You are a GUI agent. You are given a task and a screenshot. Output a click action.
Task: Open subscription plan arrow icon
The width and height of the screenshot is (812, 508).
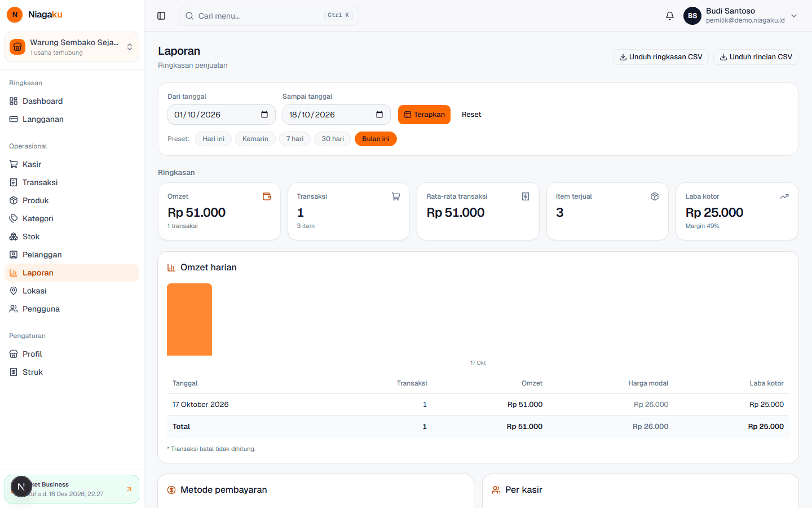pyautogui.click(x=129, y=489)
